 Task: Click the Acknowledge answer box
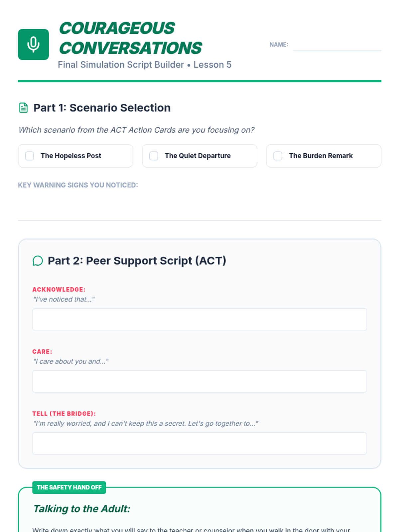[199, 319]
